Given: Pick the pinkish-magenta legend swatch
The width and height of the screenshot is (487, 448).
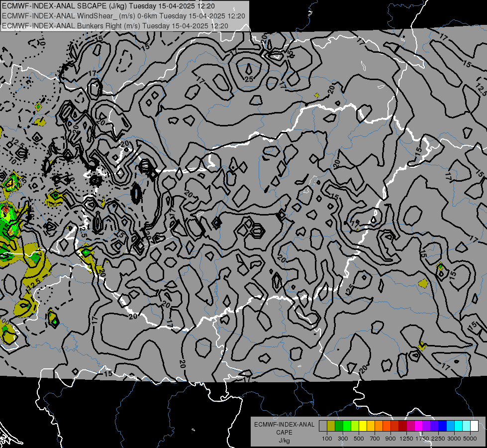Looking at the screenshot, I should click(x=410, y=426).
